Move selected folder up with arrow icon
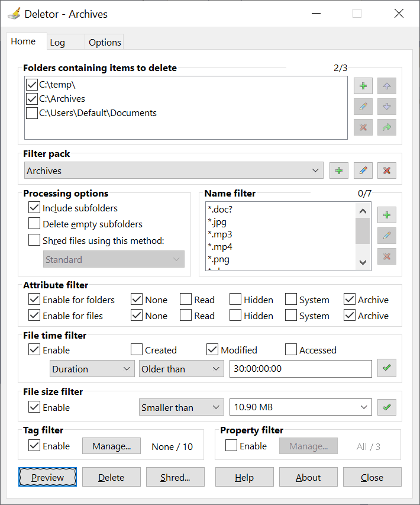Viewport: 420px width, 505px height. pos(387,86)
